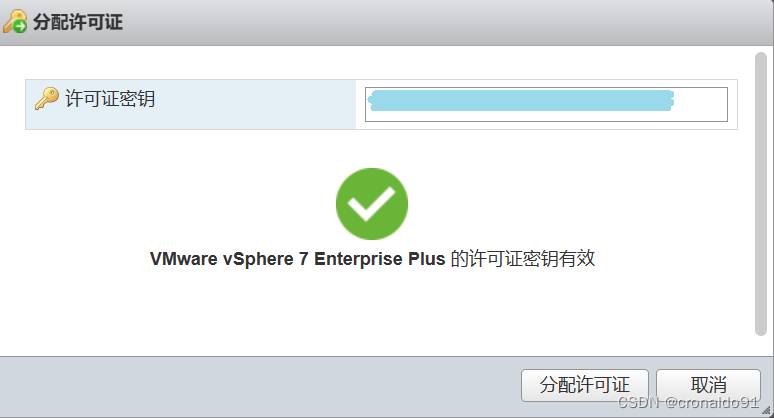Click the blank white area below the status message

click(372, 315)
